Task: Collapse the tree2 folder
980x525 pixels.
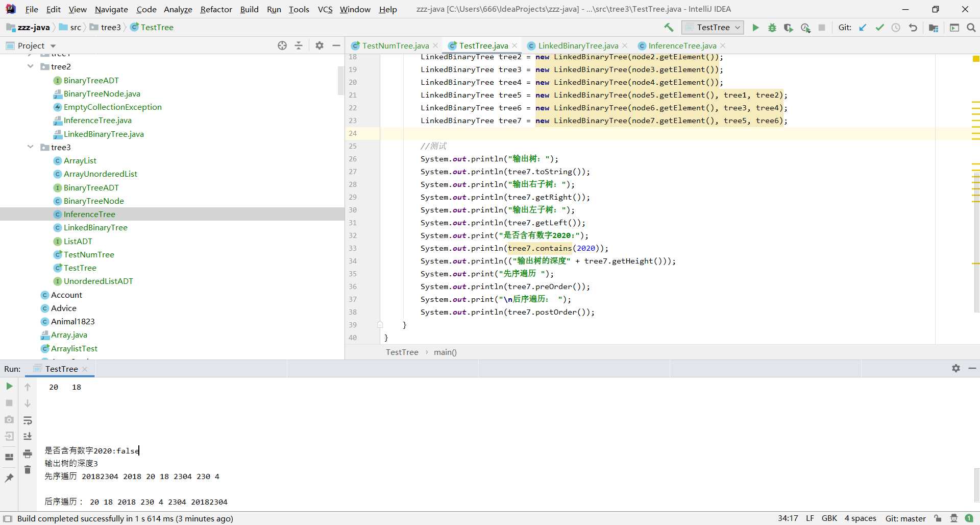Action: 31,66
